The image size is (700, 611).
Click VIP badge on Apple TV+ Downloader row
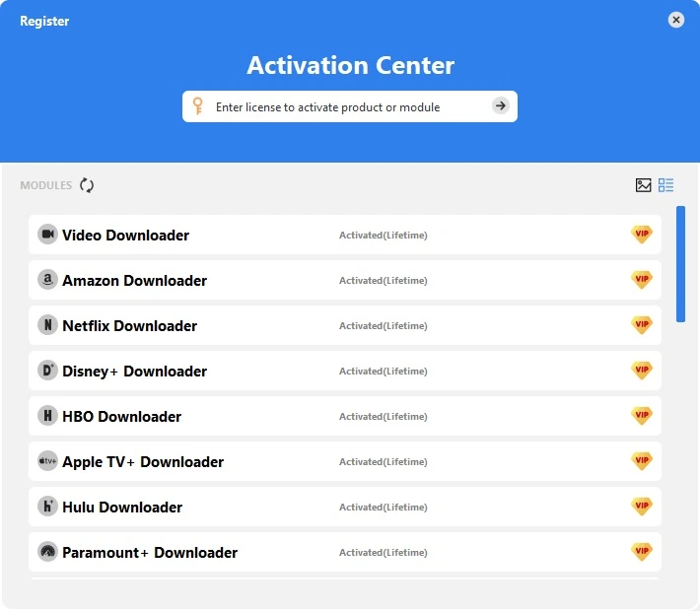pyautogui.click(x=642, y=461)
